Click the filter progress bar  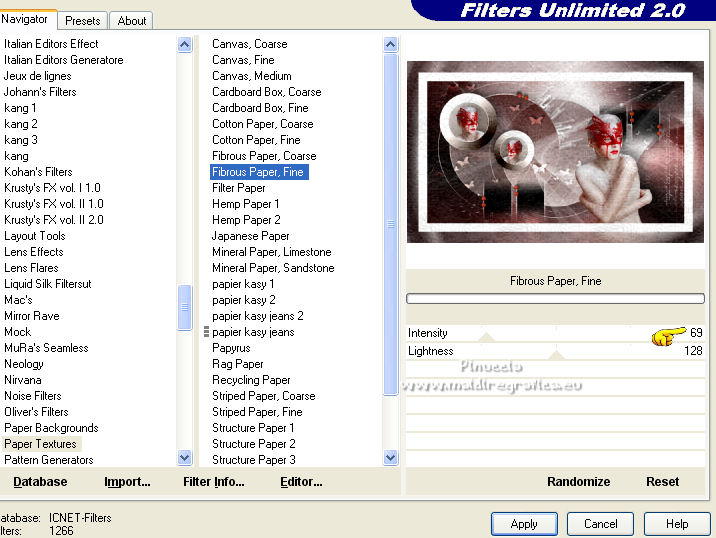click(x=555, y=299)
